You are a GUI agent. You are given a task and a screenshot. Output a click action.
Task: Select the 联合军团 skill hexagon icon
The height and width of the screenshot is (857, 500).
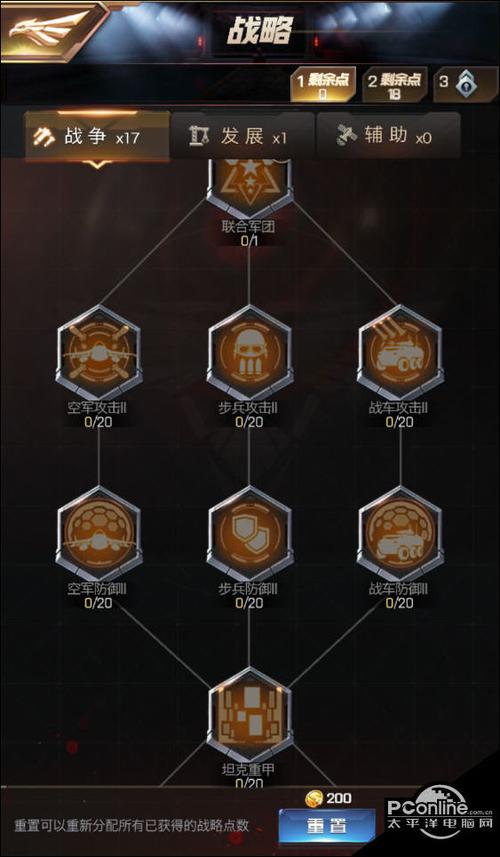250,186
